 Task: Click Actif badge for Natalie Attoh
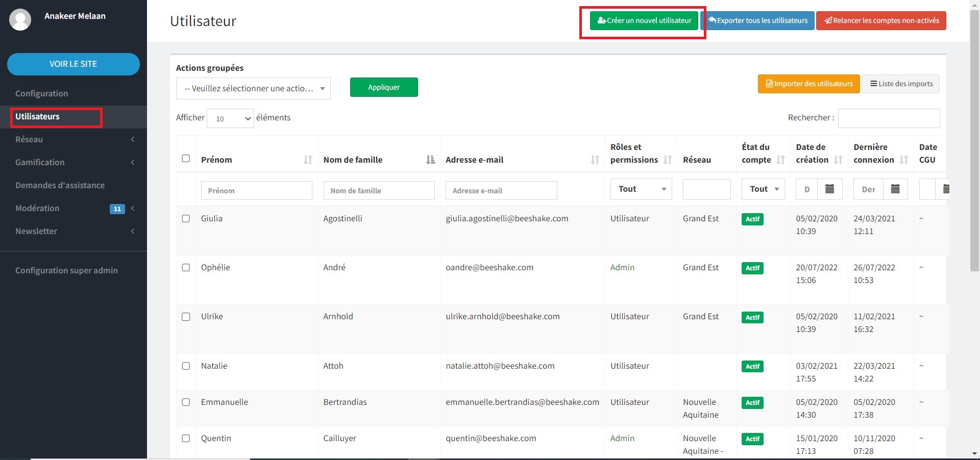[752, 367]
